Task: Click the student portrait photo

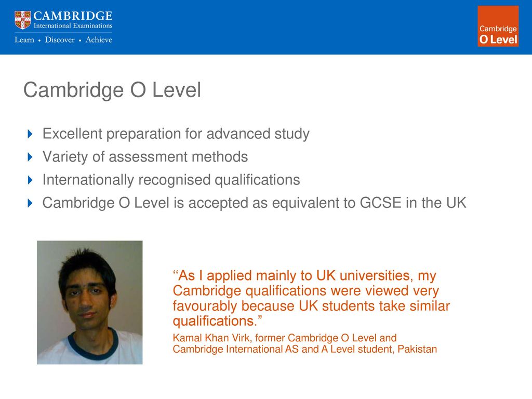Action: [x=89, y=302]
